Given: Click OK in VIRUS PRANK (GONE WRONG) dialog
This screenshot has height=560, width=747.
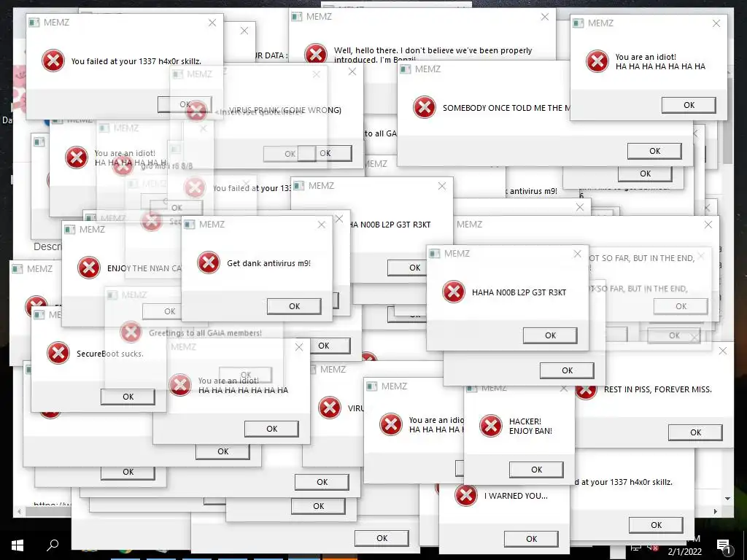Looking at the screenshot, I should [325, 153].
